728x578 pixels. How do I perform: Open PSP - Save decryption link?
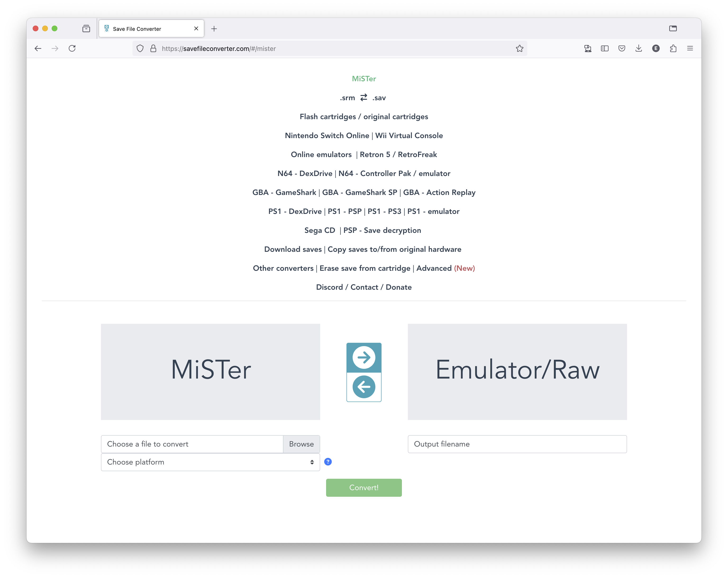382,230
